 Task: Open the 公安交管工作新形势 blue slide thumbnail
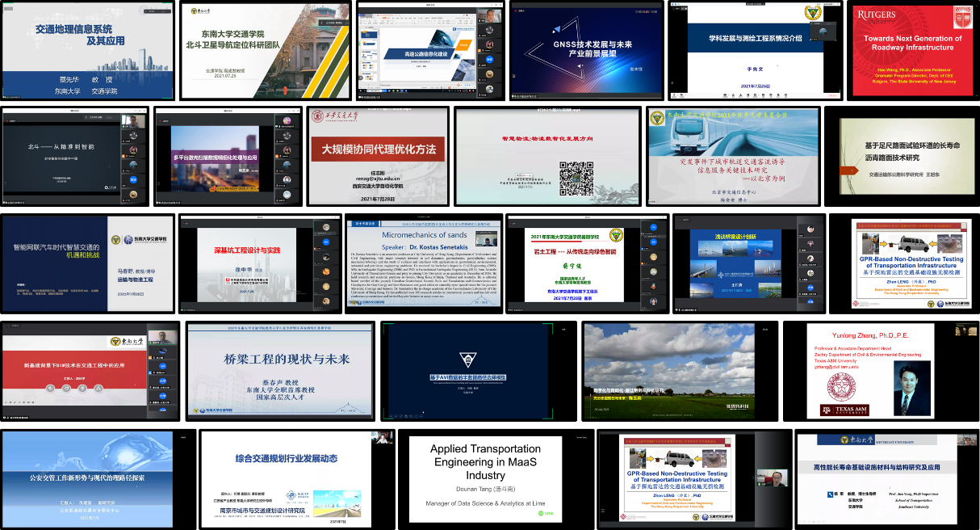pos(98,479)
